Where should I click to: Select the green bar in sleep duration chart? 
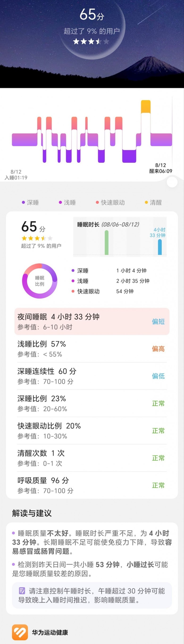click(x=107, y=243)
